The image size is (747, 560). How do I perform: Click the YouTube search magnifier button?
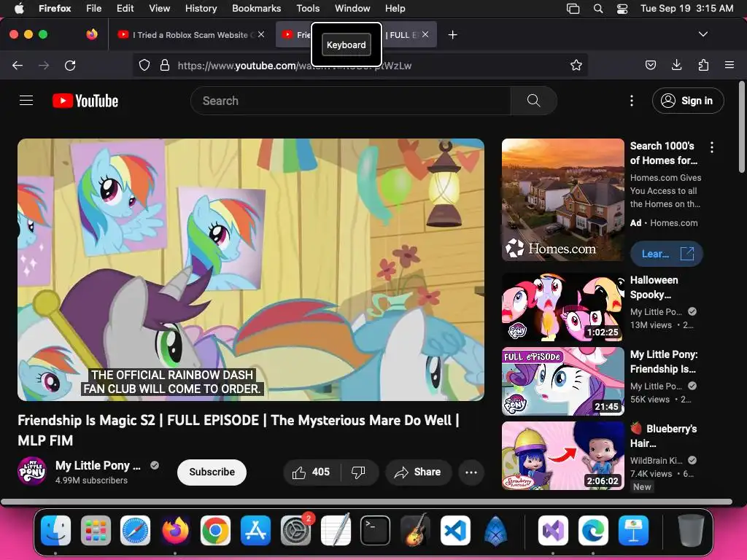pyautogui.click(x=533, y=101)
